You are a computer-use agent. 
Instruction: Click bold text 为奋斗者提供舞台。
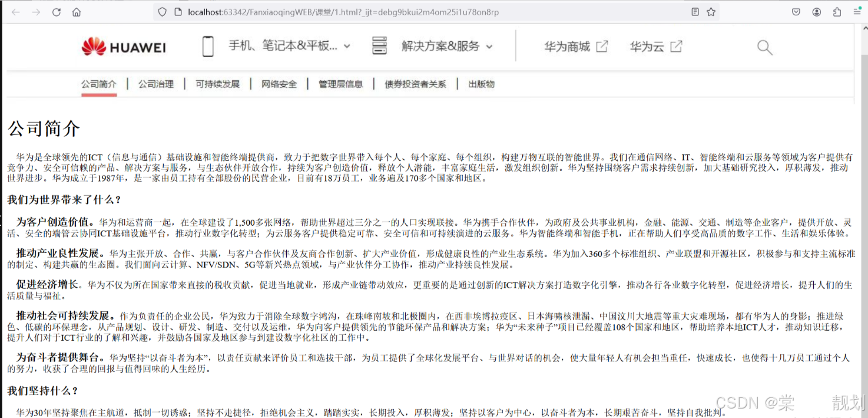pos(61,357)
